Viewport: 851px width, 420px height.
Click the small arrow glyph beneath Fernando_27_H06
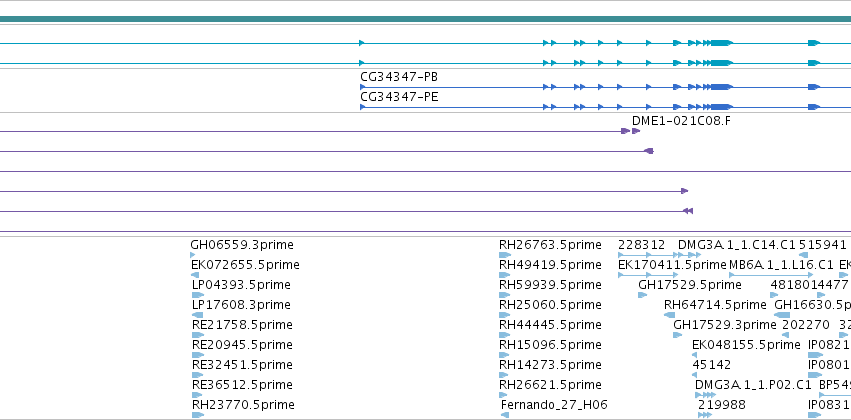pyautogui.click(x=505, y=415)
